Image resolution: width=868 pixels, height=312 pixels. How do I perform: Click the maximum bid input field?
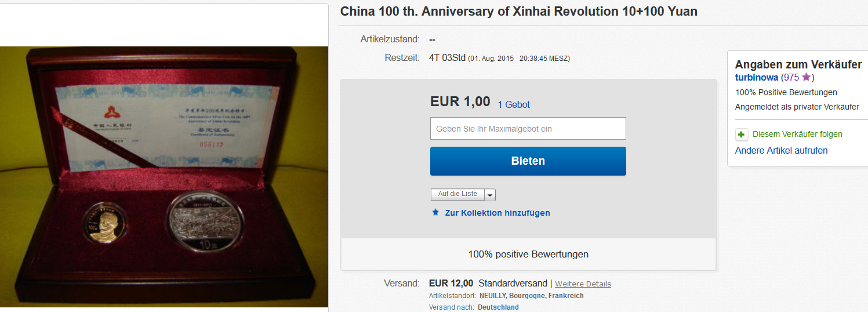(528, 128)
